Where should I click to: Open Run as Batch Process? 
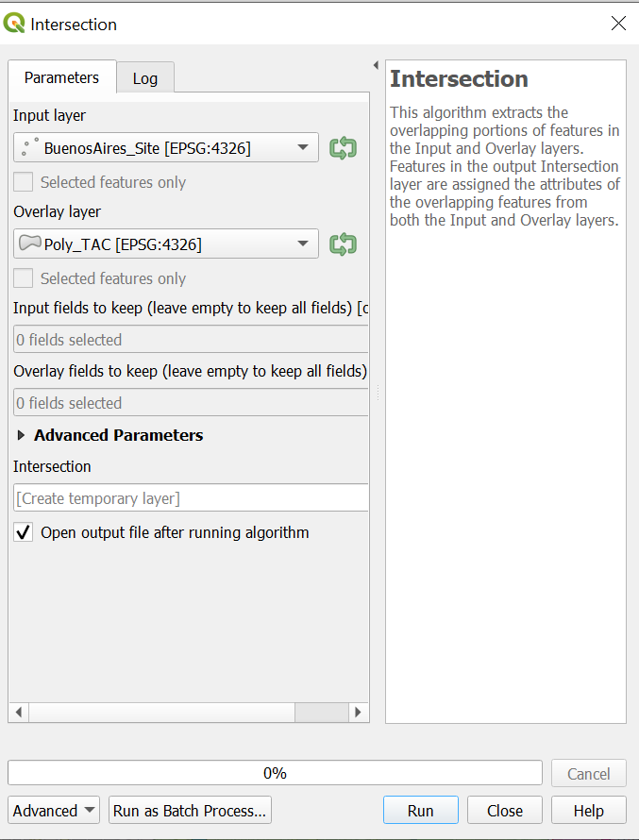(189, 810)
